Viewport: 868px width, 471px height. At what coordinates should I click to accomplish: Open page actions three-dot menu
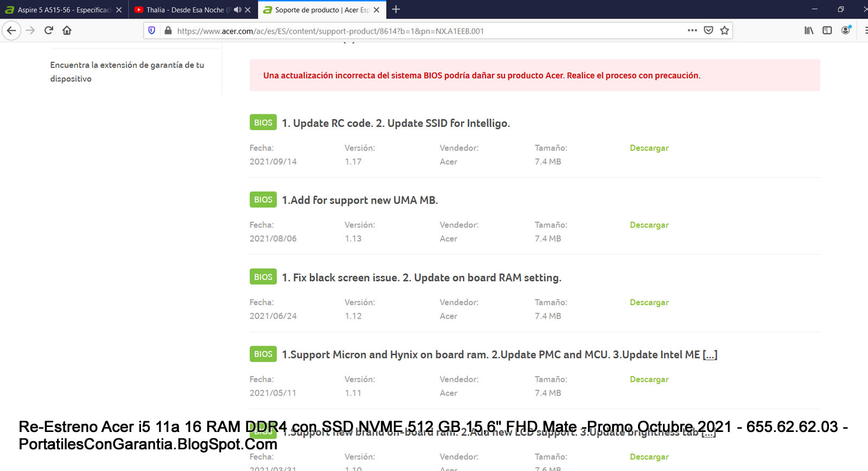[x=692, y=30]
